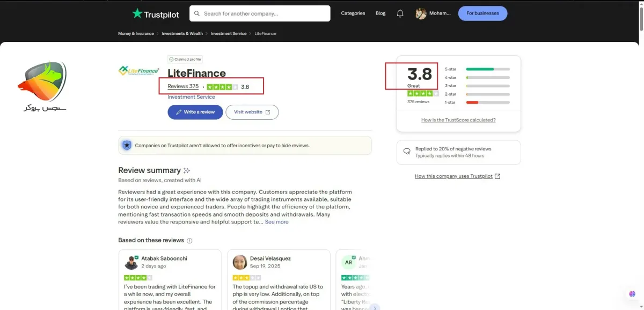Screen dimensions: 644x310
Task: Click the Typically replies within 48 hours text
Action: pos(450,156)
